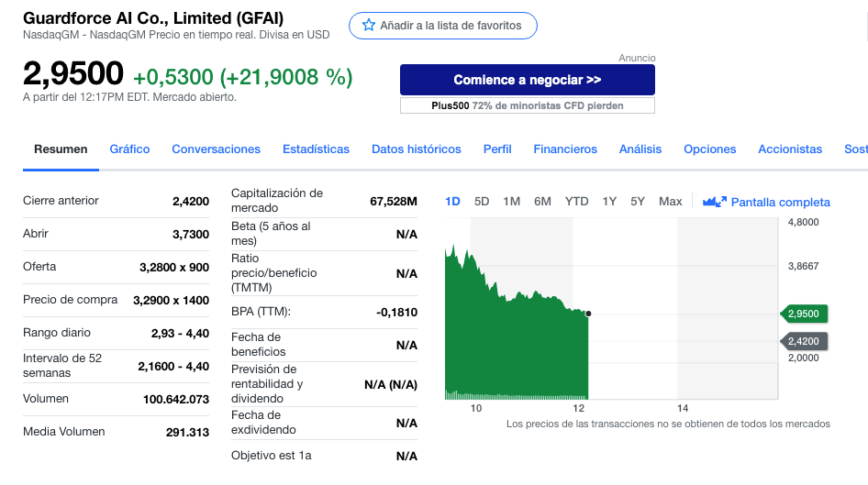
Task: Select the Resumen tab
Action: (x=61, y=149)
